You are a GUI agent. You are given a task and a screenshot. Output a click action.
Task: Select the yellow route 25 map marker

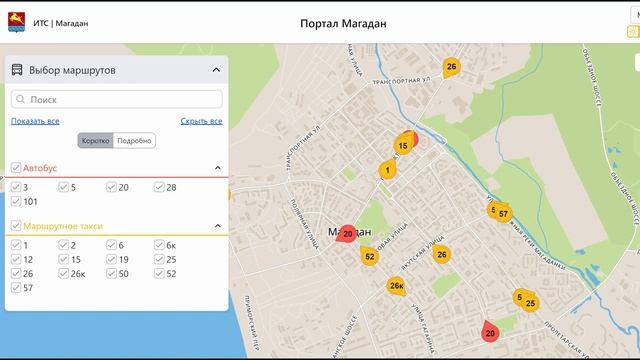coord(530,303)
